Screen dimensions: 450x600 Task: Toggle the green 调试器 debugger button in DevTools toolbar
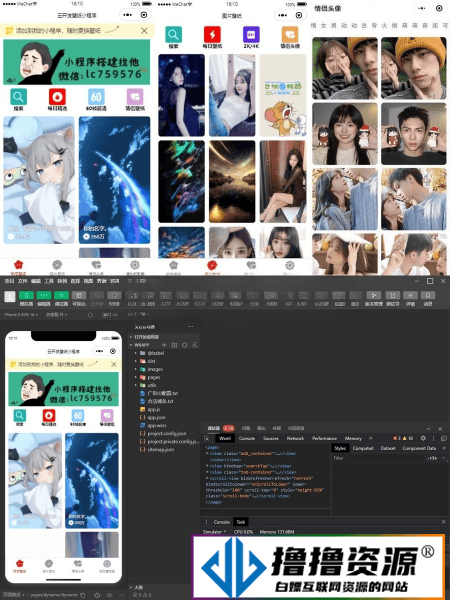point(61,295)
